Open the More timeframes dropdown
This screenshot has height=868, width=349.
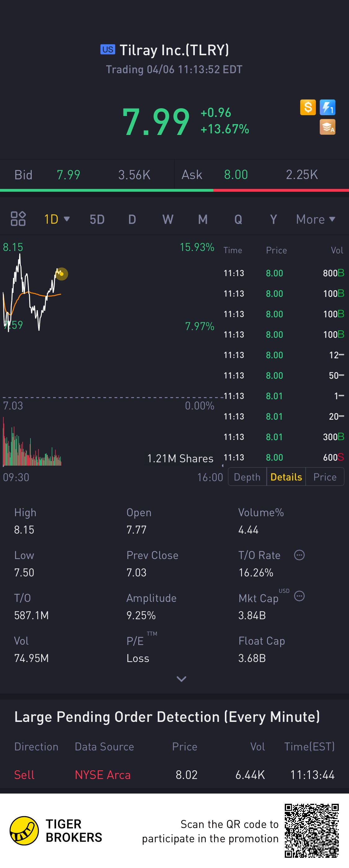pos(315,219)
